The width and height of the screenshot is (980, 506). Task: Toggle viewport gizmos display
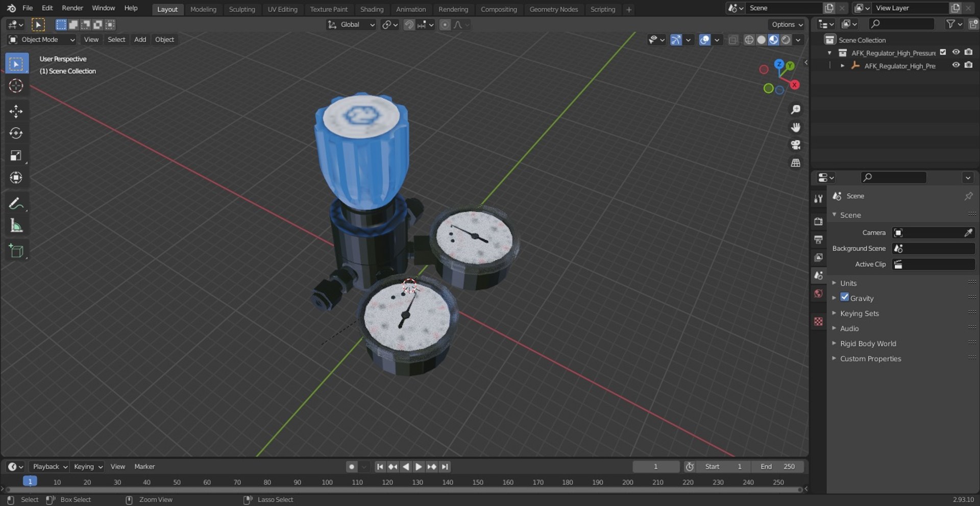click(676, 40)
